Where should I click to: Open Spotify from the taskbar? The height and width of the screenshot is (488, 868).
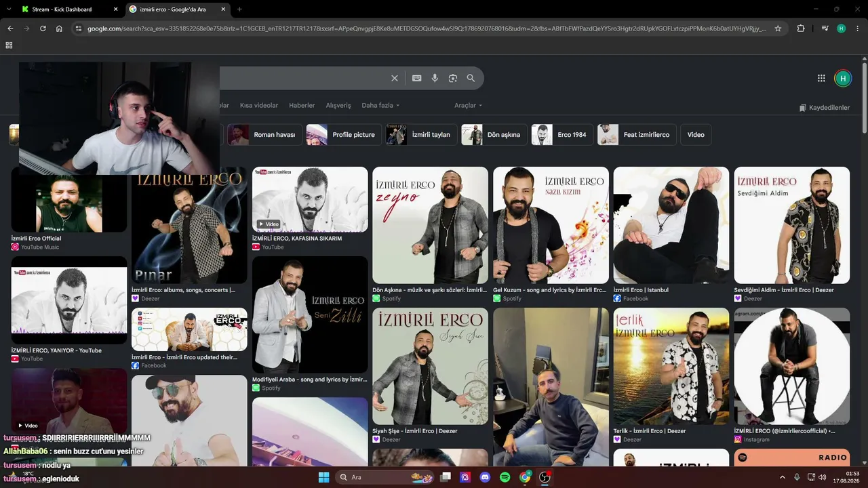[505, 477]
